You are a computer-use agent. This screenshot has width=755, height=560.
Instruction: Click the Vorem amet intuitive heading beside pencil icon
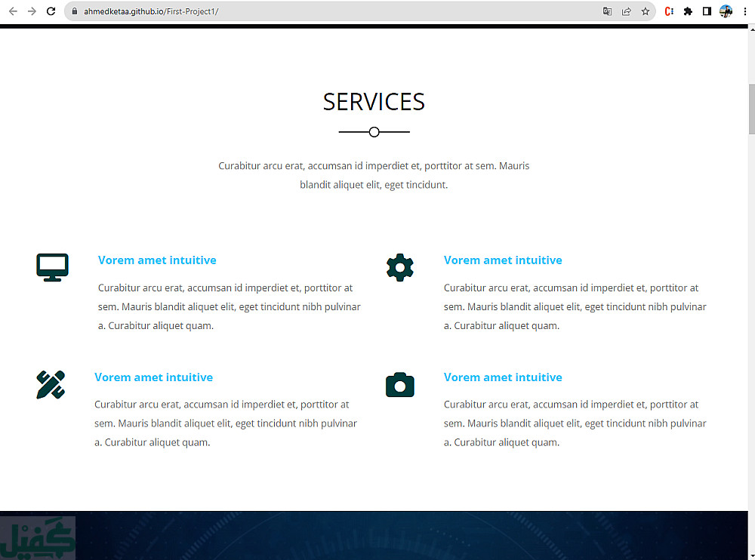coord(153,377)
